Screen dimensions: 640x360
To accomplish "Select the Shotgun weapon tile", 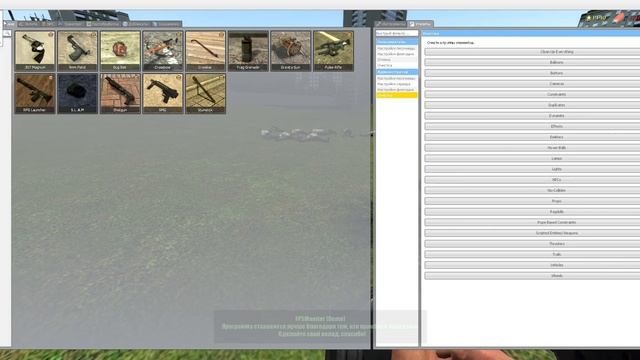I will (120, 93).
